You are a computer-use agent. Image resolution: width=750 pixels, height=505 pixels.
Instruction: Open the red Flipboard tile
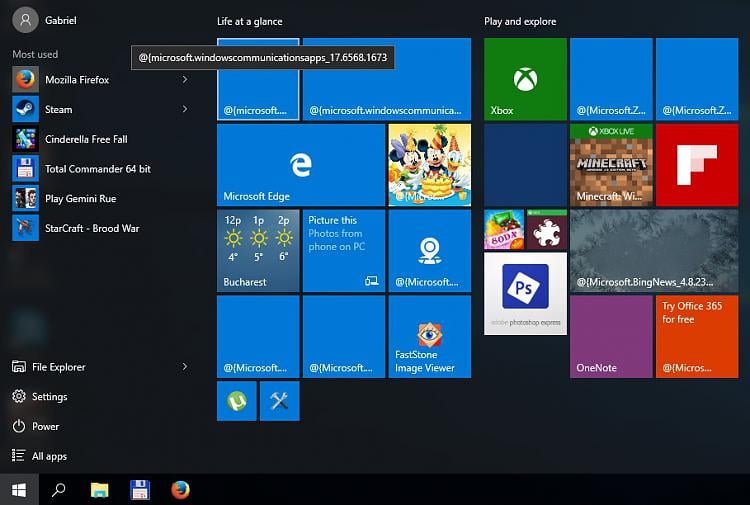click(x=697, y=165)
